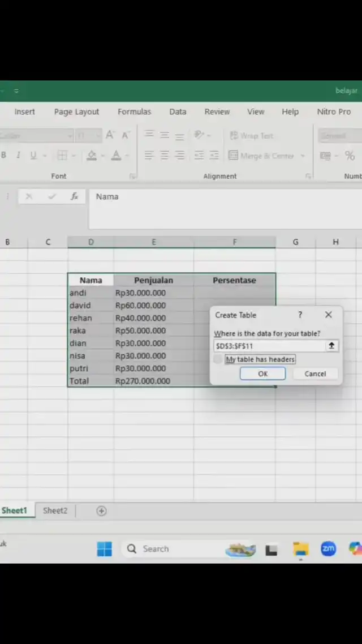Add a new sheet with the plus icon
This screenshot has width=362, height=644.
(101, 511)
